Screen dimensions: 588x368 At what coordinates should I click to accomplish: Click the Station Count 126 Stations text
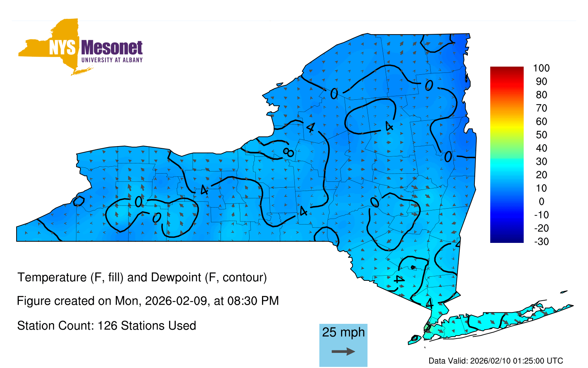click(x=107, y=326)
